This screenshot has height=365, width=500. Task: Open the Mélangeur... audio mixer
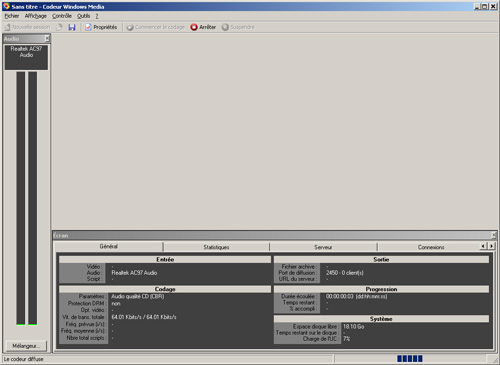(26, 346)
